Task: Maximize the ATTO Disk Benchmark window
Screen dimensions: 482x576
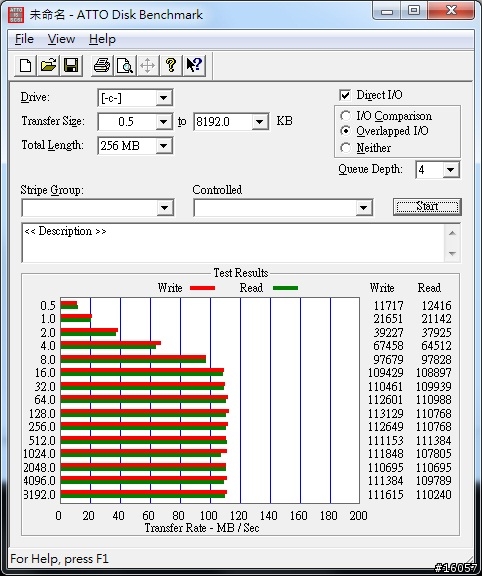Action: coord(414,11)
